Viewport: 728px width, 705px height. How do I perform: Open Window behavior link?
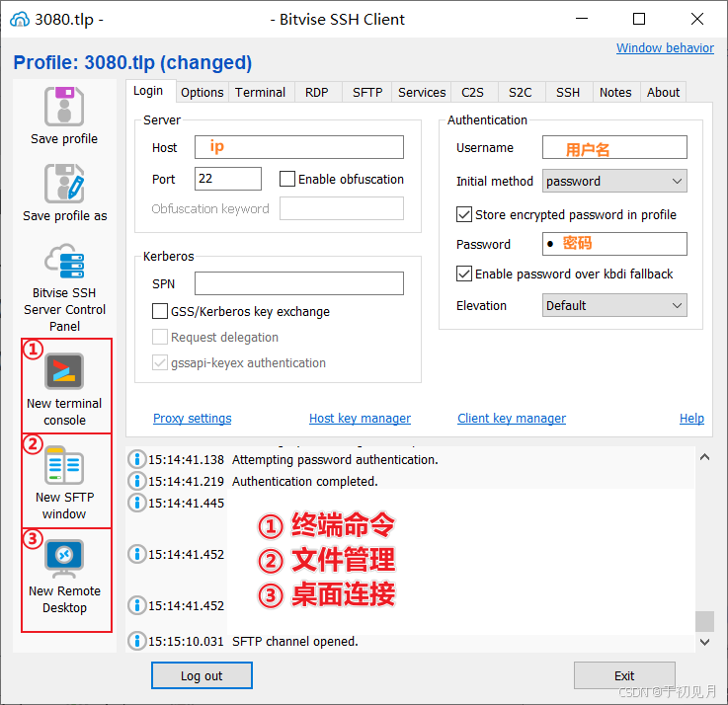pos(665,47)
